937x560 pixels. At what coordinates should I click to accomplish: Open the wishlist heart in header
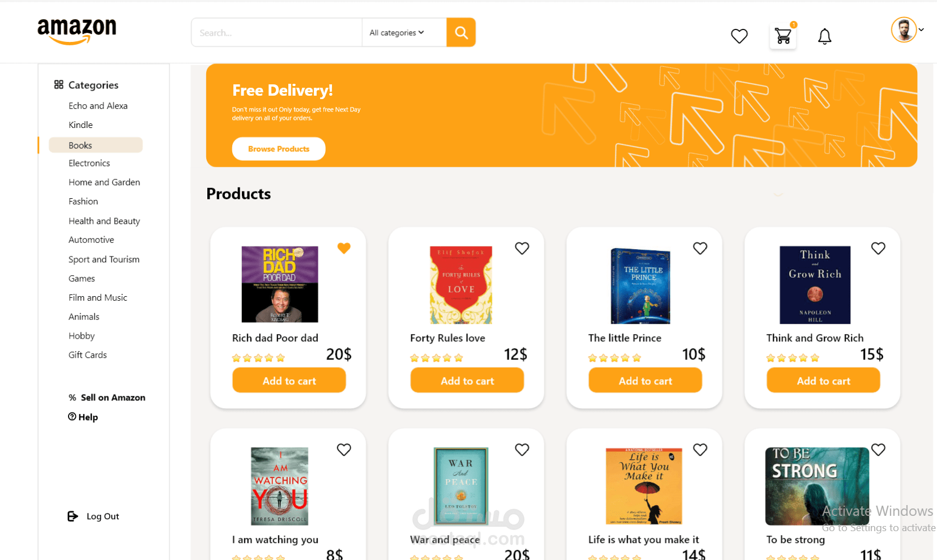(x=739, y=36)
